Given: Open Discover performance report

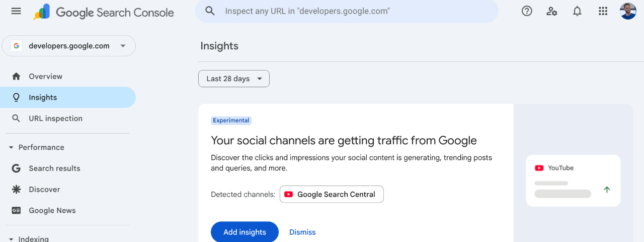Looking at the screenshot, I should tap(68, 190).
